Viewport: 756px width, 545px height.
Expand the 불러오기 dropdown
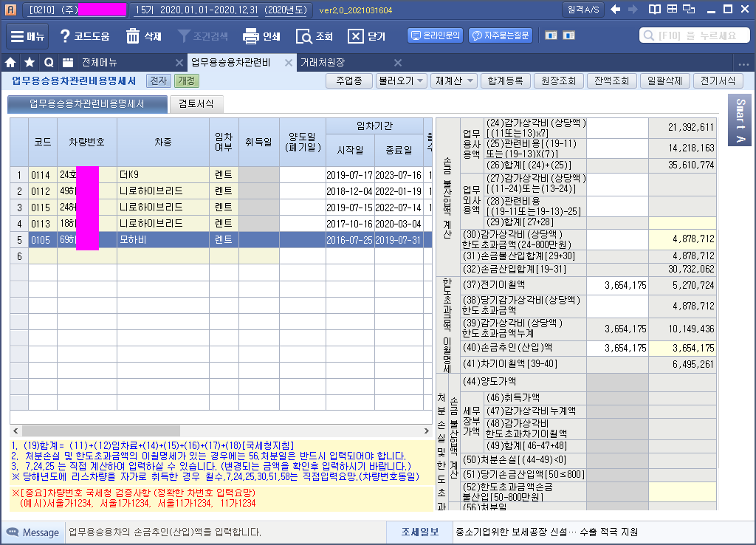tap(401, 81)
